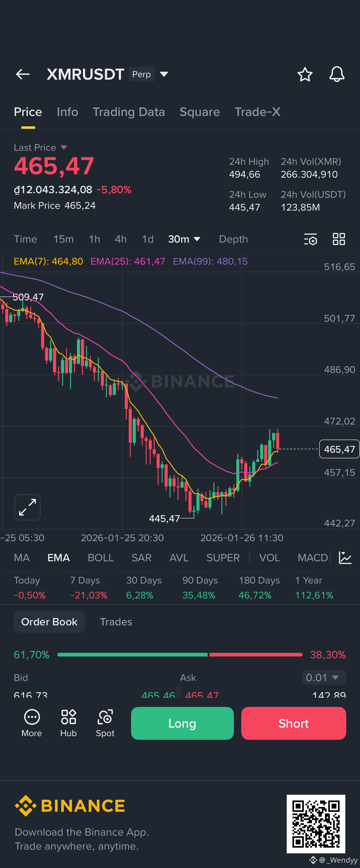Select the 15m chart interval
Image resolution: width=360 pixels, height=868 pixels.
click(64, 239)
